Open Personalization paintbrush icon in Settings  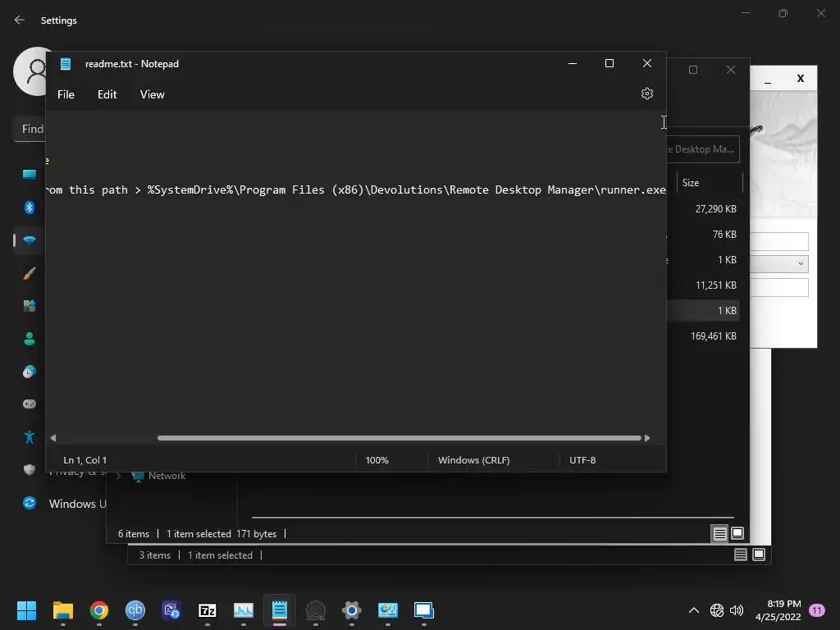[x=30, y=273]
